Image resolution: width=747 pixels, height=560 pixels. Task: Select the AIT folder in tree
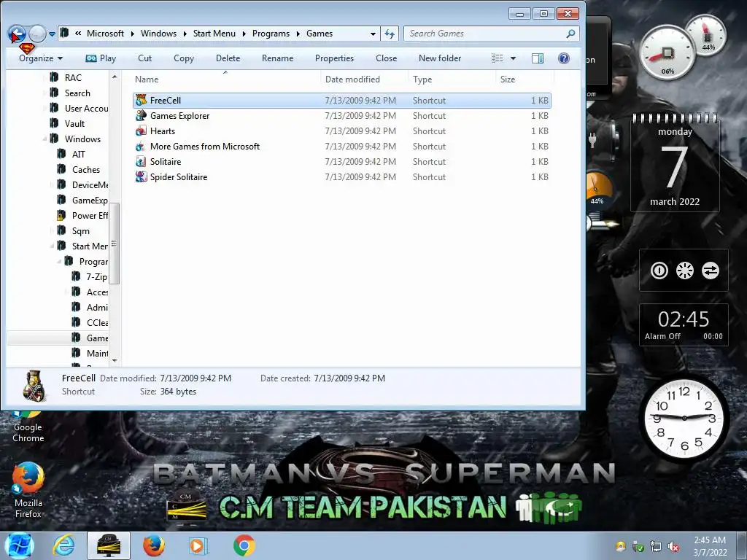click(x=79, y=155)
